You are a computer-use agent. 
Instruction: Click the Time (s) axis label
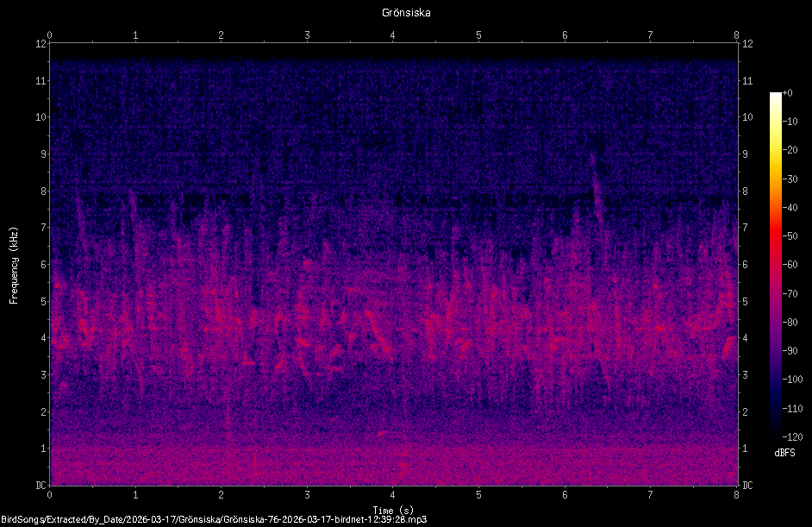(x=393, y=510)
